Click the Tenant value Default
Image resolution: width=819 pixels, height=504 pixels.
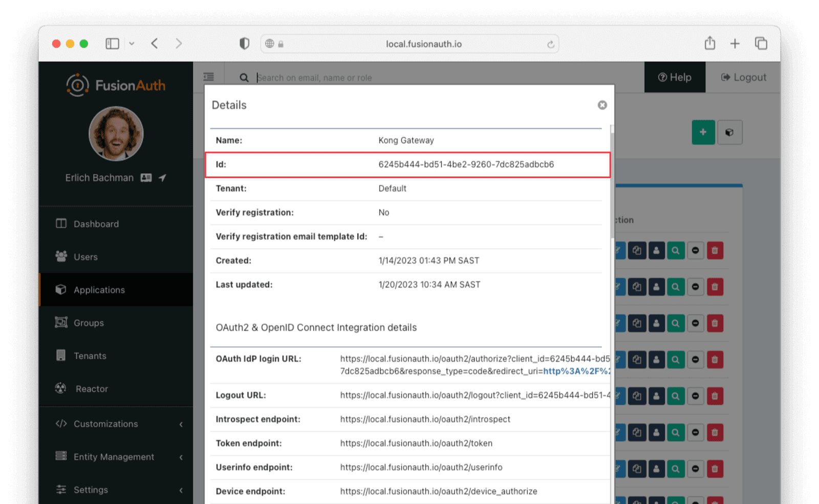point(392,188)
